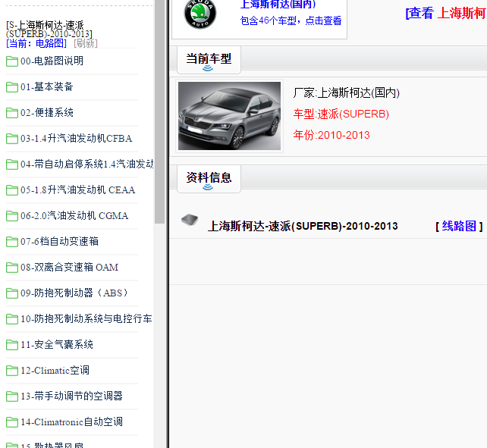Image resolution: width=487 pixels, height=448 pixels.
Task: Click folder icon beside 08-双离合变速箱 OAM
Action: click(x=12, y=268)
